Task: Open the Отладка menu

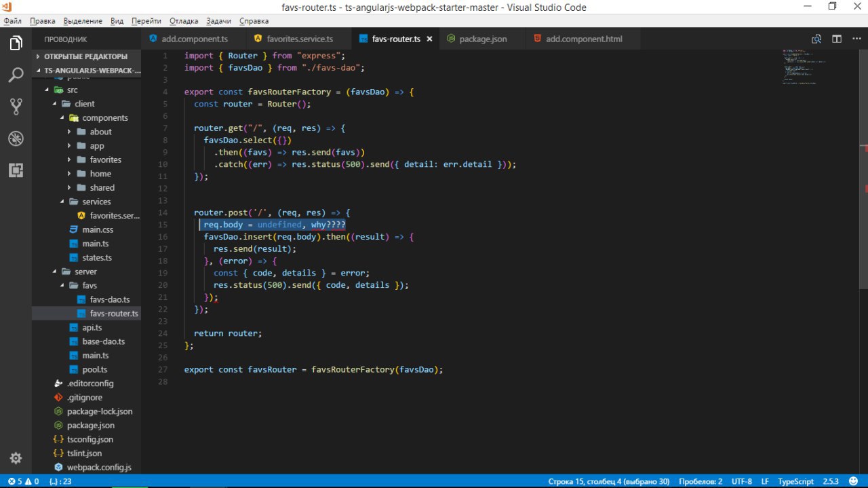Action: (x=183, y=21)
